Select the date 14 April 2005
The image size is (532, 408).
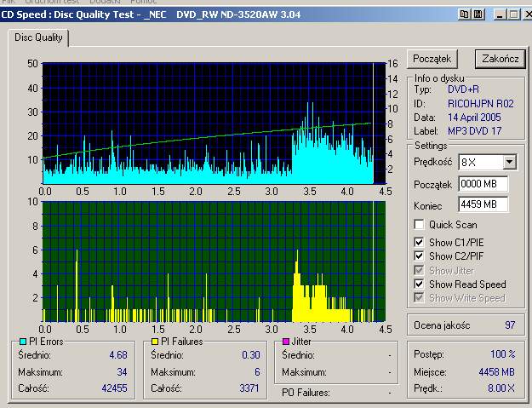tap(474, 118)
